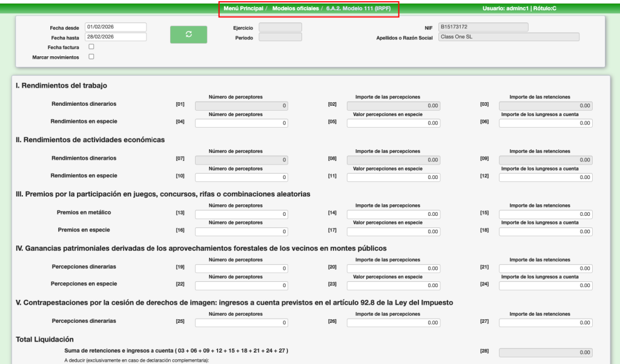Viewport: 620px width, 364px height.
Task: Click field [10] under actividades económicas
Action: [x=241, y=177]
